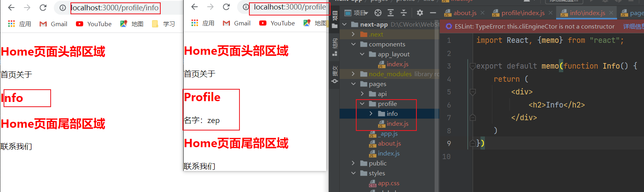Viewport: 644px width, 192px height.
Task: Collapse the pages folder
Action: click(x=353, y=84)
